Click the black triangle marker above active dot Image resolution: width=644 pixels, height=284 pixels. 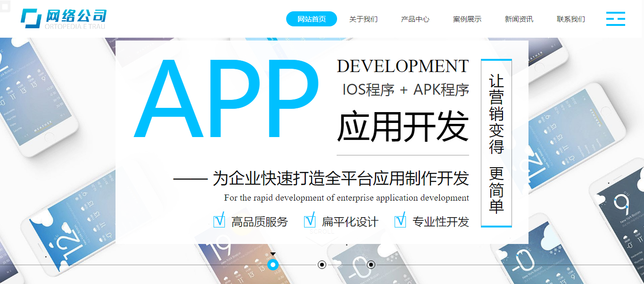tap(273, 254)
